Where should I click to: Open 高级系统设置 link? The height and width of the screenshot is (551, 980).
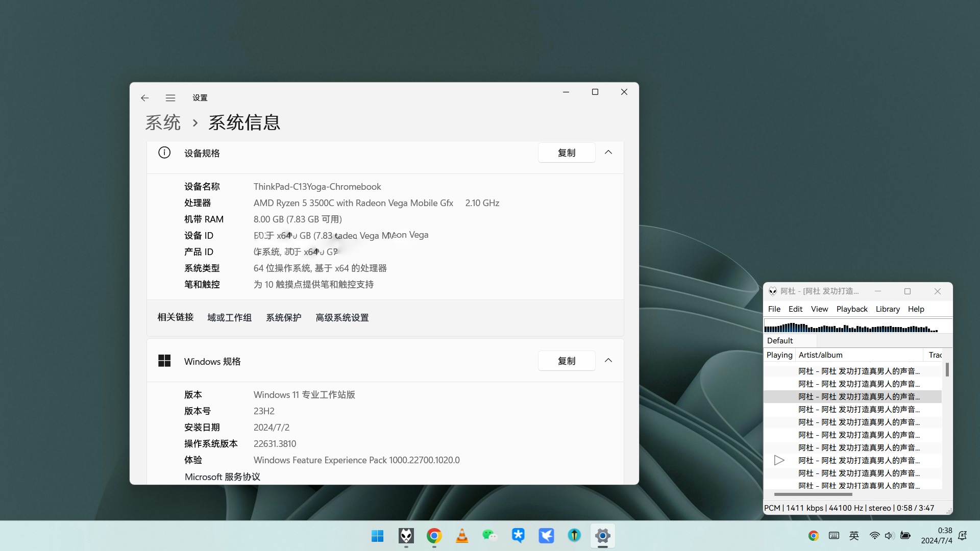[x=342, y=317]
